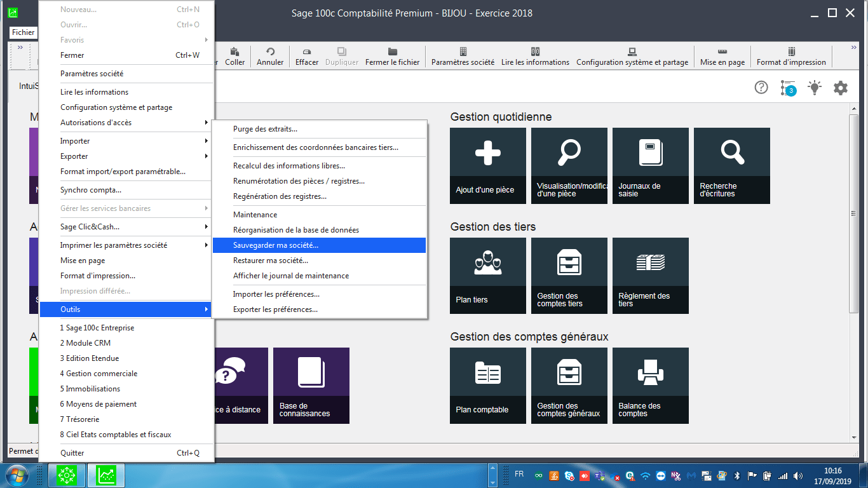Choose Format import/export paramétrable
Viewport: 868px width, 488px height.
point(126,172)
